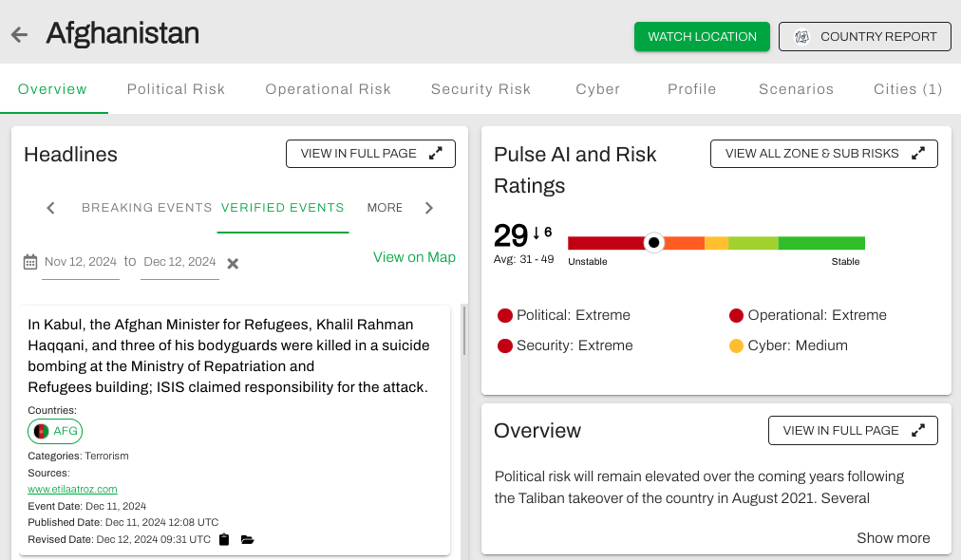Select the Breaking Events tab
Image resolution: width=961 pixels, height=560 pixels.
[x=146, y=208]
